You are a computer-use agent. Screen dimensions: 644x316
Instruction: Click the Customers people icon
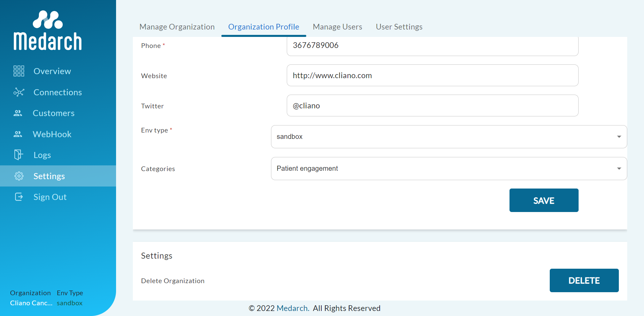18,113
